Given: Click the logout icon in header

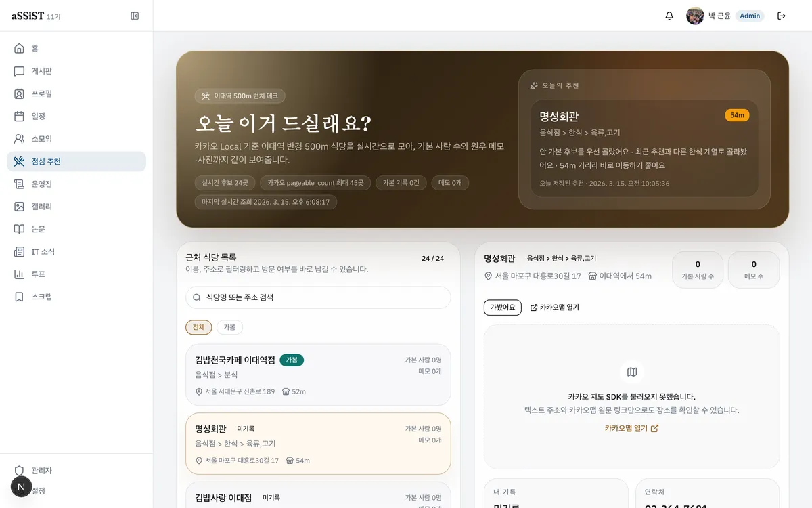Looking at the screenshot, I should 782,16.
